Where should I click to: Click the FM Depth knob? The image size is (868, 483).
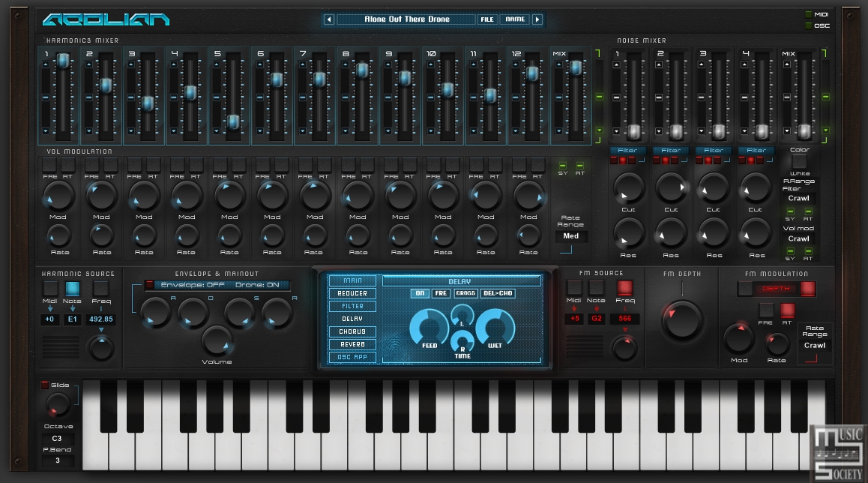(682, 320)
